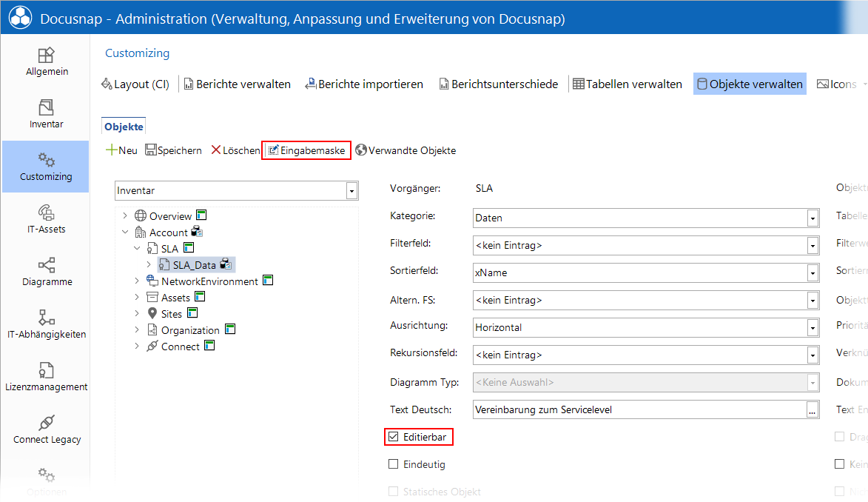The width and height of the screenshot is (868, 502).
Task: Expand the Organization tree node
Action: (x=137, y=329)
